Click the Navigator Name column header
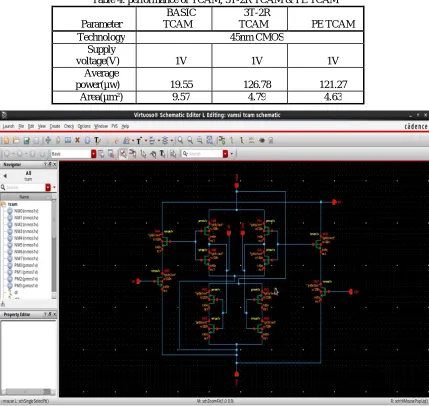Screen dimensions: 429x406 [x=24, y=197]
